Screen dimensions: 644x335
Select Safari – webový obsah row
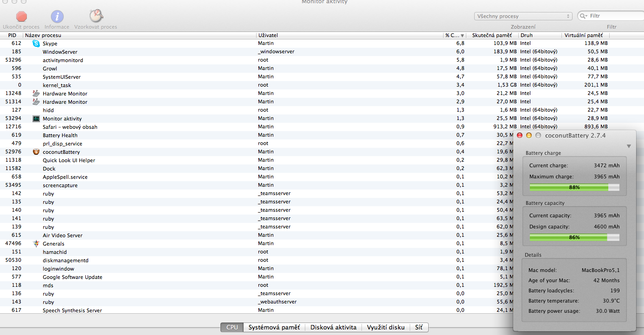click(322, 127)
